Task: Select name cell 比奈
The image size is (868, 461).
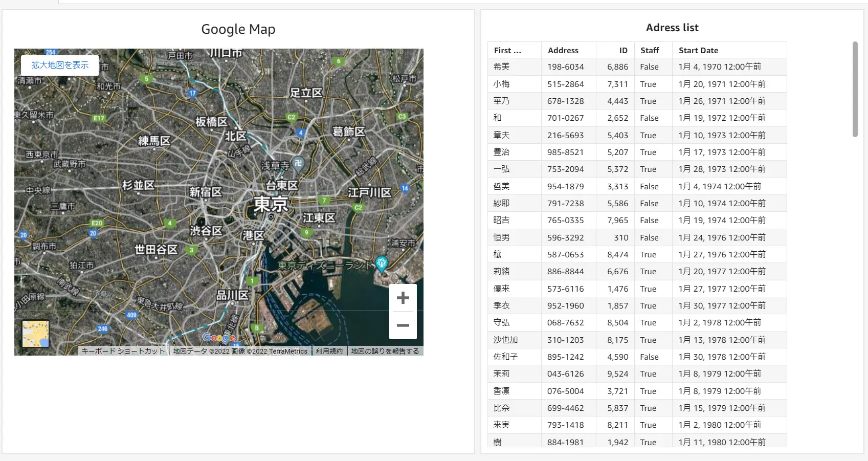Action: (515, 408)
